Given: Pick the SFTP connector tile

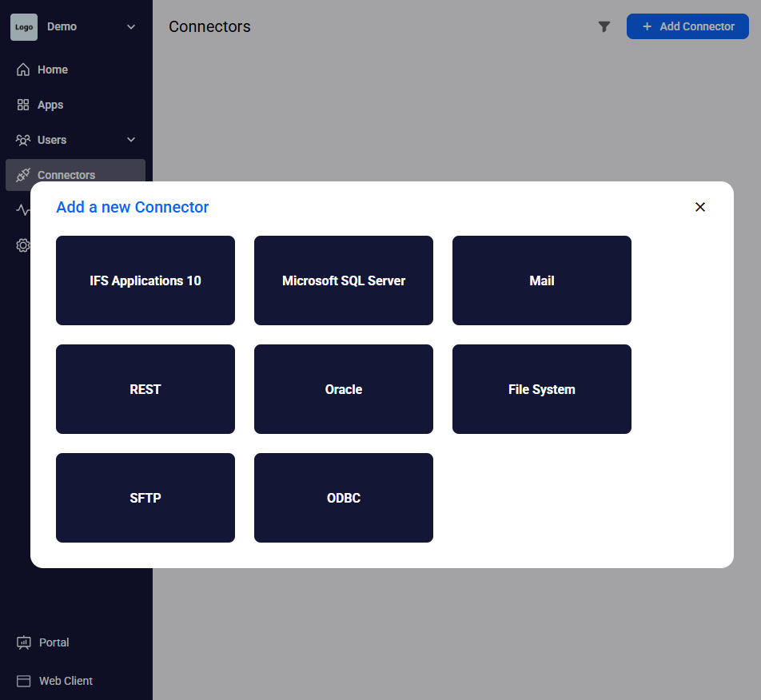Looking at the screenshot, I should coord(145,498).
